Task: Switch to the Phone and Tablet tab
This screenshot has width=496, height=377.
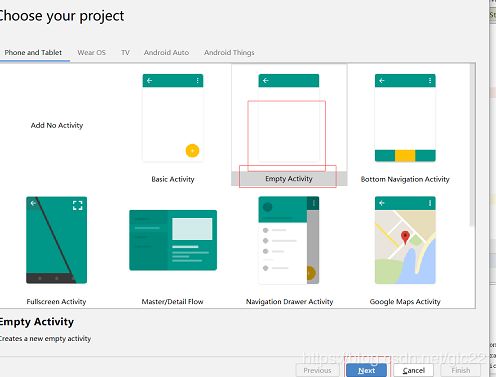Action: pos(33,52)
